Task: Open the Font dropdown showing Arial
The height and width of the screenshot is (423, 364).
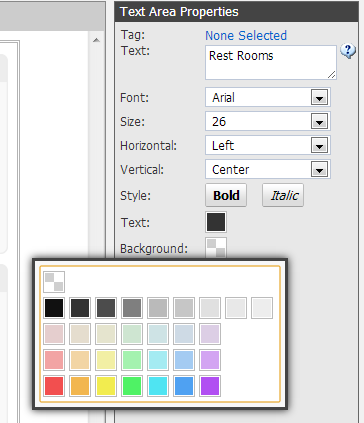Action: 268,97
